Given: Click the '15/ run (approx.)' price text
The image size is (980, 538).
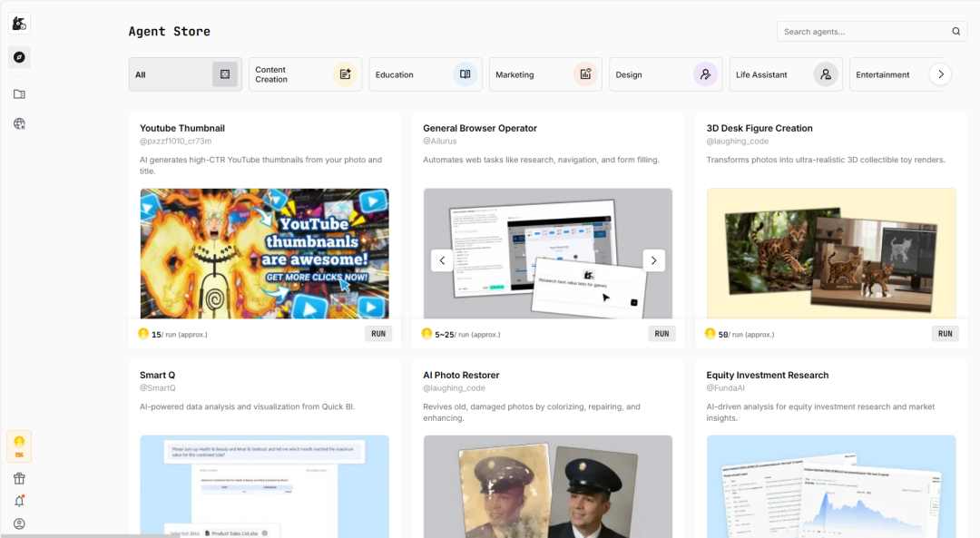Looking at the screenshot, I should coord(180,334).
